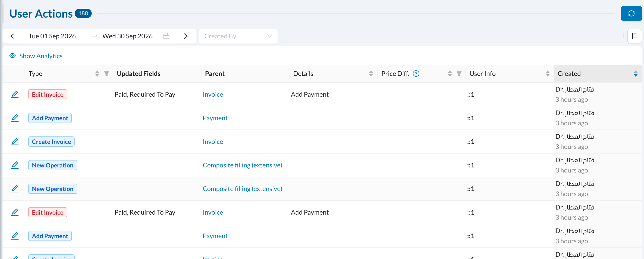This screenshot has height=259, width=644.
Task: Sort by the Type column arrows
Action: click(x=97, y=74)
